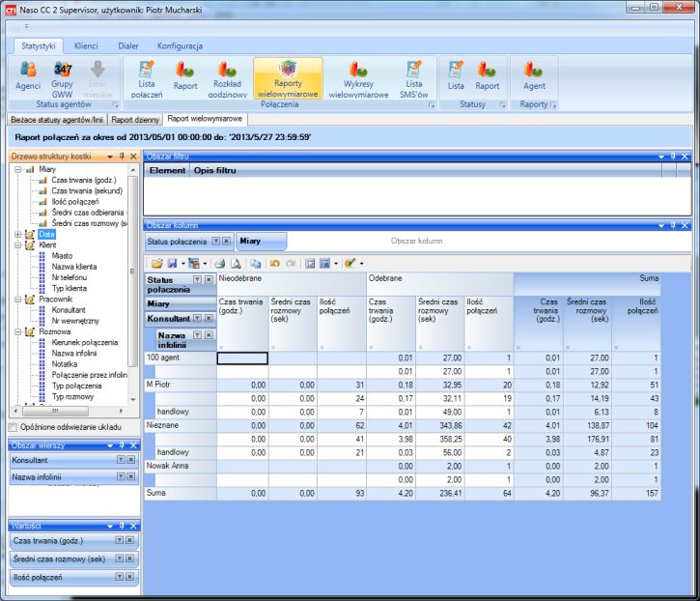Expand the Data tree node
Viewport: 700px width, 601px height.
coord(17,234)
